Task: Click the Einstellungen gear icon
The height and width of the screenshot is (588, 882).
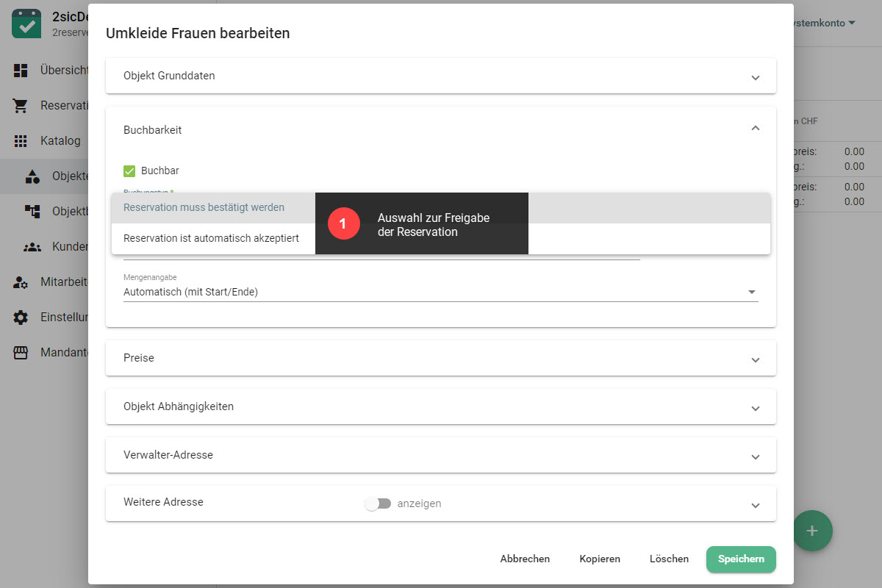Action: point(21,318)
